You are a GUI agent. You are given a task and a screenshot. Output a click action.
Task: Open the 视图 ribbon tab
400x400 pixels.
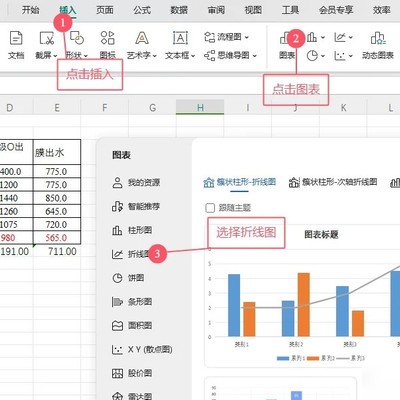(253, 10)
